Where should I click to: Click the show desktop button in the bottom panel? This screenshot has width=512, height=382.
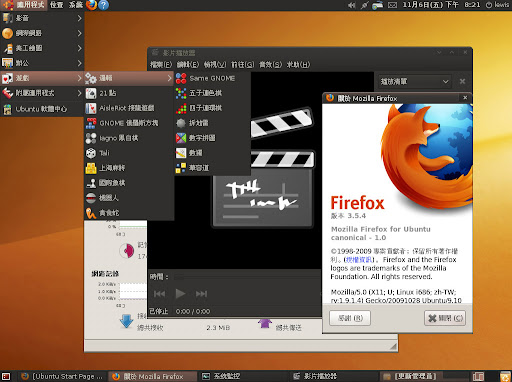(6, 376)
